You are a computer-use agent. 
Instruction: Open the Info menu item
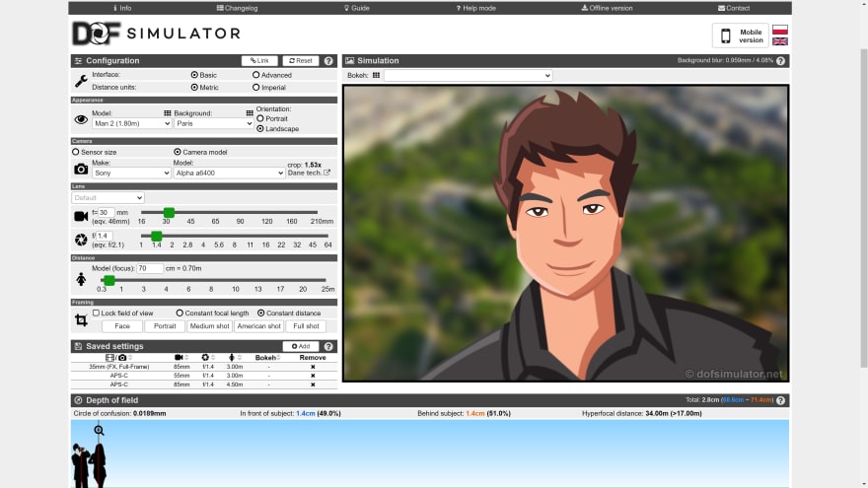(x=122, y=8)
